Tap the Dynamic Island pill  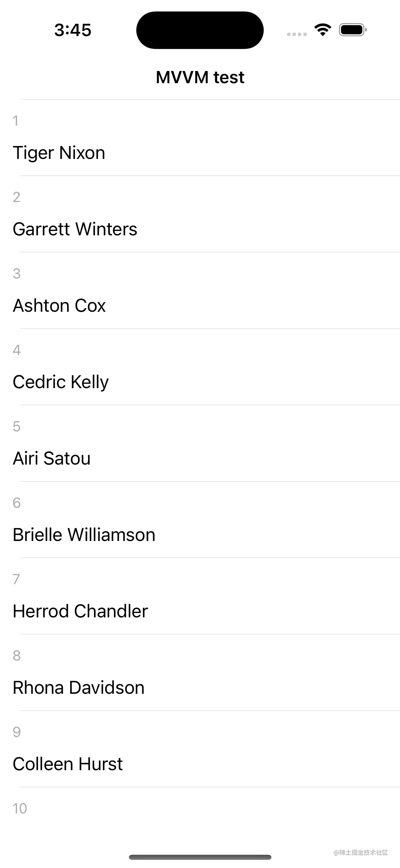click(200, 30)
